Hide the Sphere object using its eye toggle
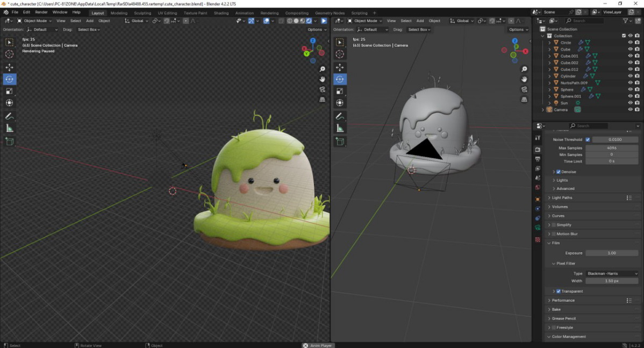 (x=629, y=89)
